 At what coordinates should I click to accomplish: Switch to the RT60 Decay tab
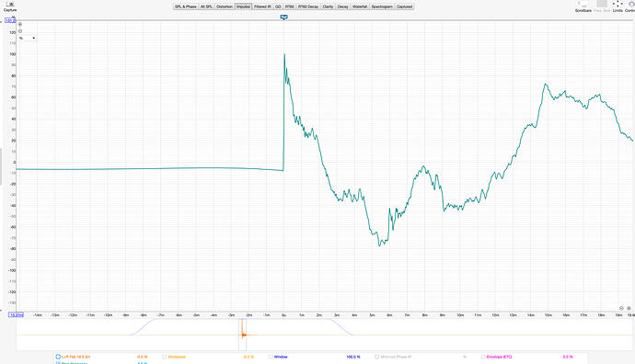tap(308, 6)
